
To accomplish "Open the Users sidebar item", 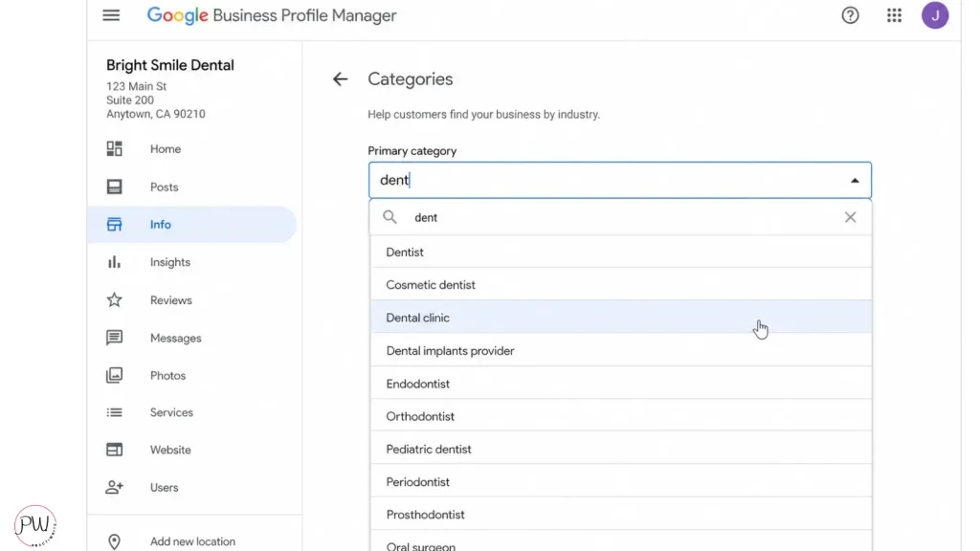I will pos(164,488).
